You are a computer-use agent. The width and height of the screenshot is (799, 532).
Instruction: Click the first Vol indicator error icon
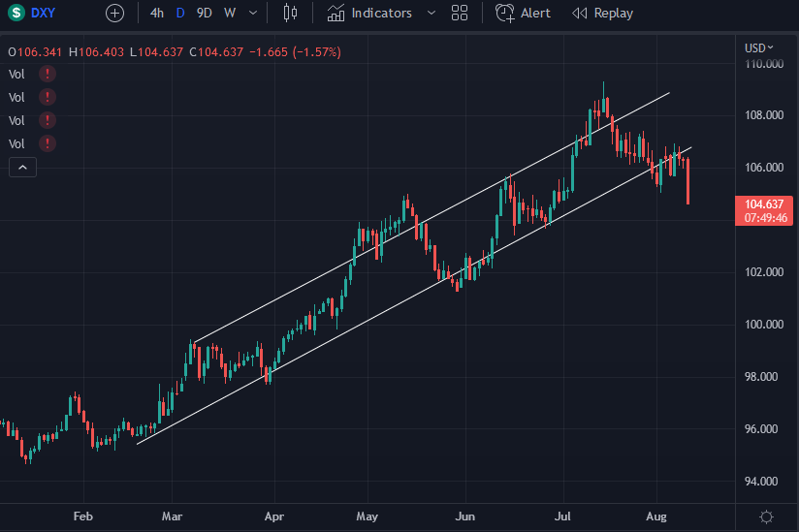tap(48, 74)
